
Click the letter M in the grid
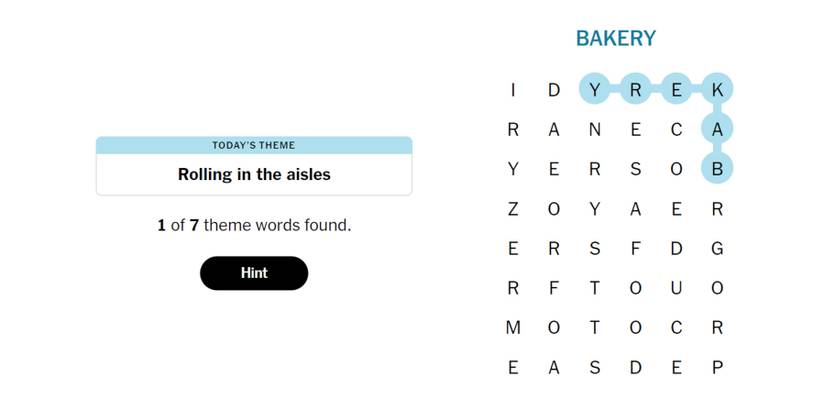pyautogui.click(x=513, y=328)
